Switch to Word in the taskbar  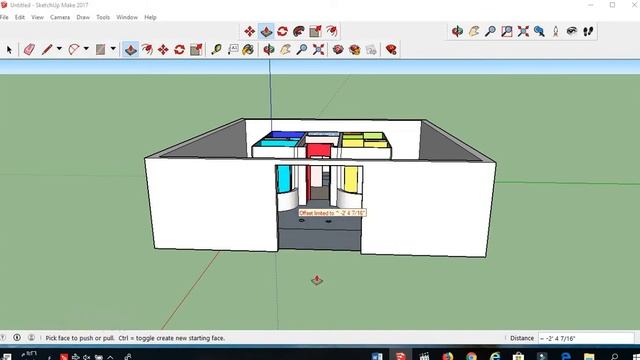377,356
